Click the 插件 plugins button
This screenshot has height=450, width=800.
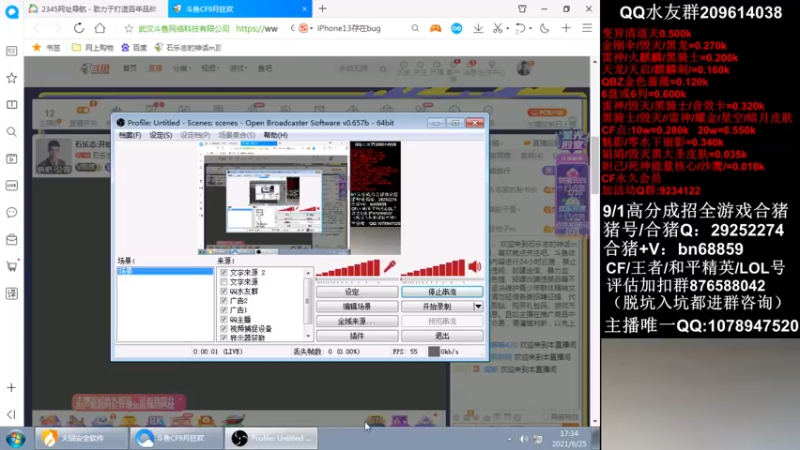pos(357,336)
